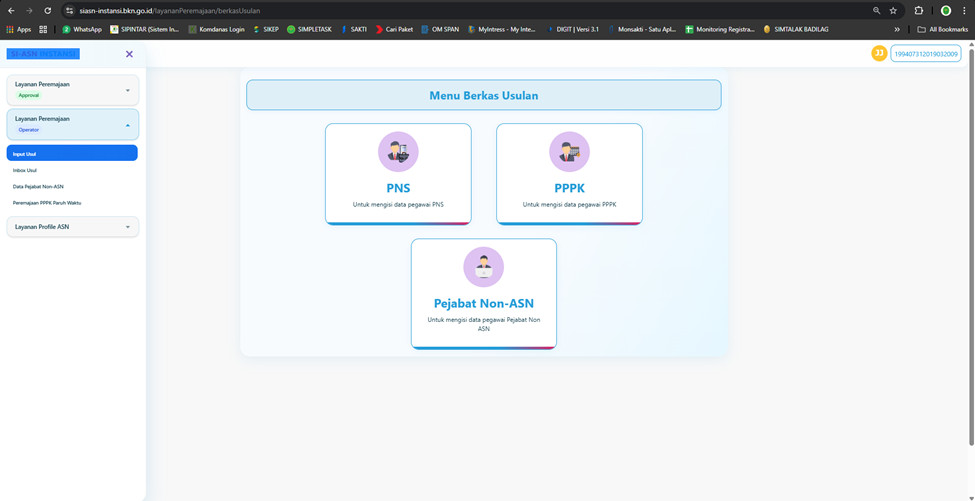Open Inbox Usul in the sidebar
975x501 pixels.
coord(25,170)
